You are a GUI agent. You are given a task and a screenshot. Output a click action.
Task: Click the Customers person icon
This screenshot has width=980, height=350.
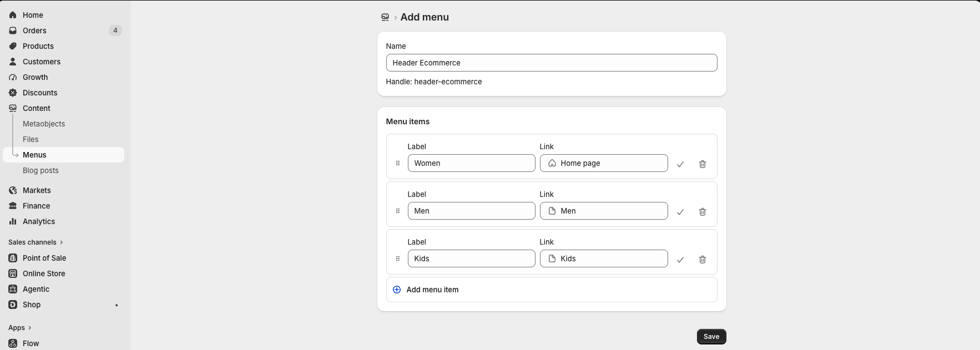13,62
